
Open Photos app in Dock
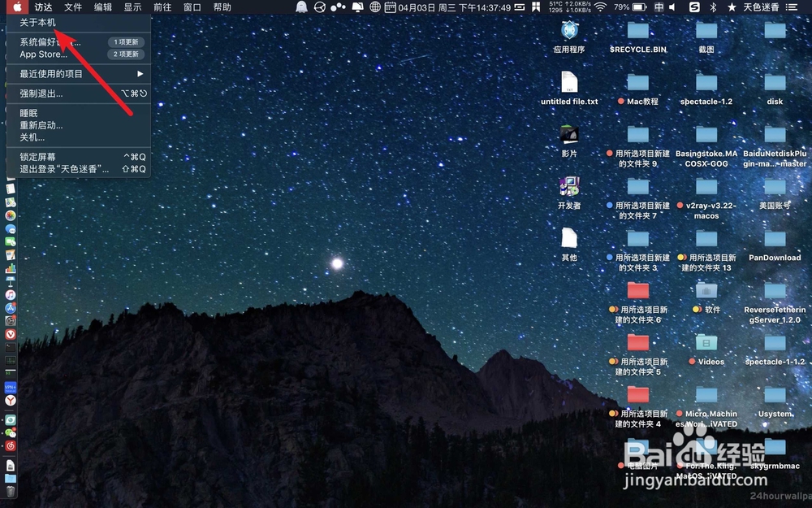[11, 215]
